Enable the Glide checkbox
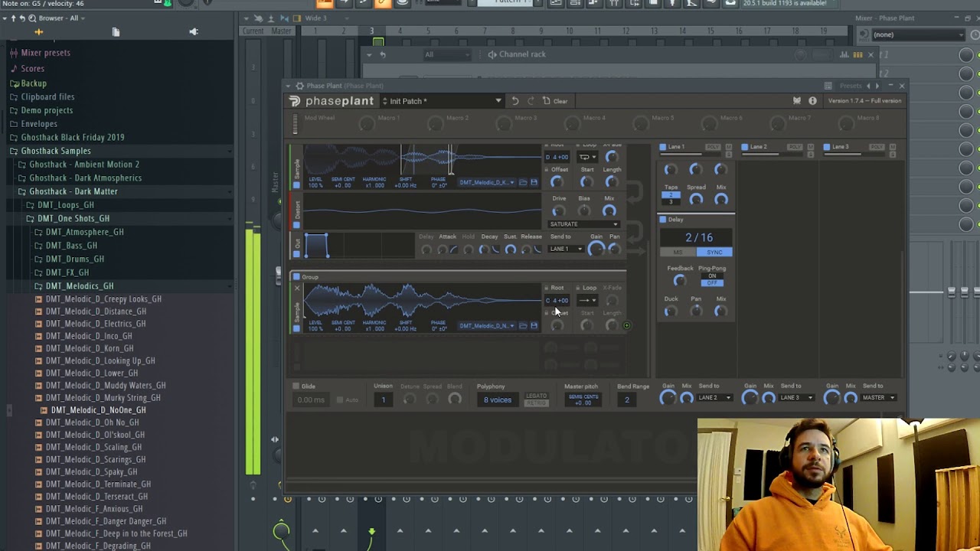The width and height of the screenshot is (980, 551). [x=296, y=386]
